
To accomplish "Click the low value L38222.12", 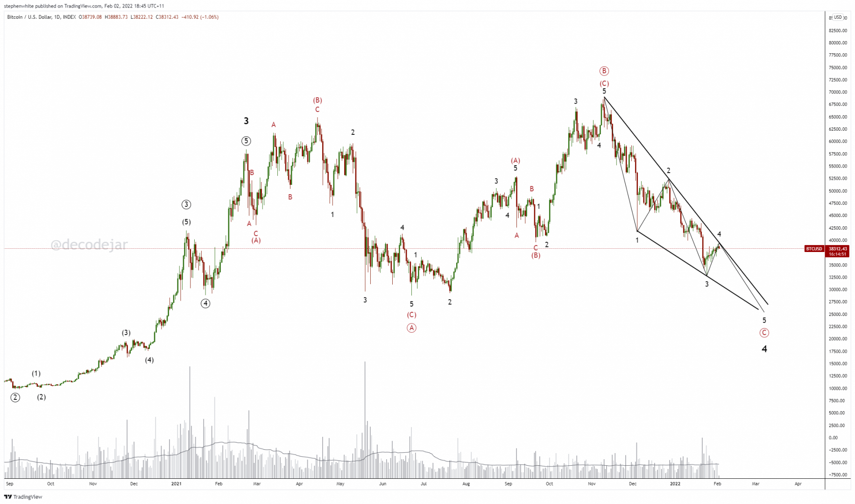I will pyautogui.click(x=141, y=17).
